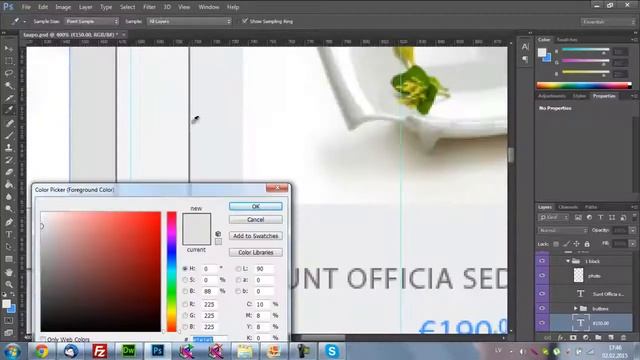Select the Eyedropper tool in toolbar

pyautogui.click(x=9, y=110)
